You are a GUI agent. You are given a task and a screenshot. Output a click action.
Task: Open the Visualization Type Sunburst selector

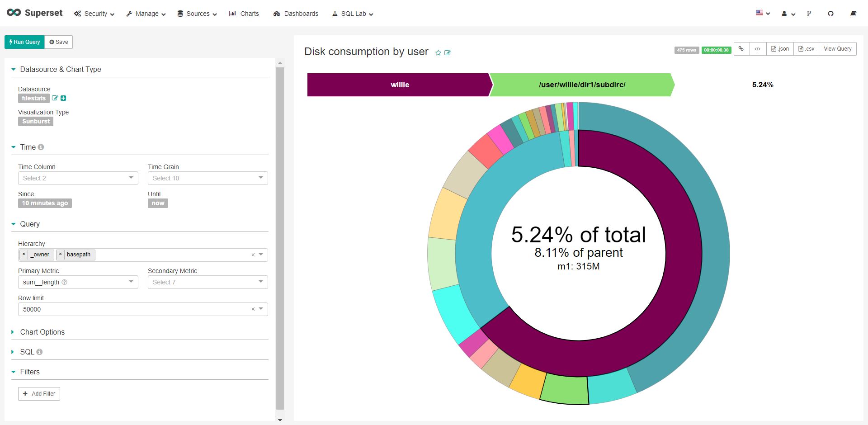[x=35, y=121]
